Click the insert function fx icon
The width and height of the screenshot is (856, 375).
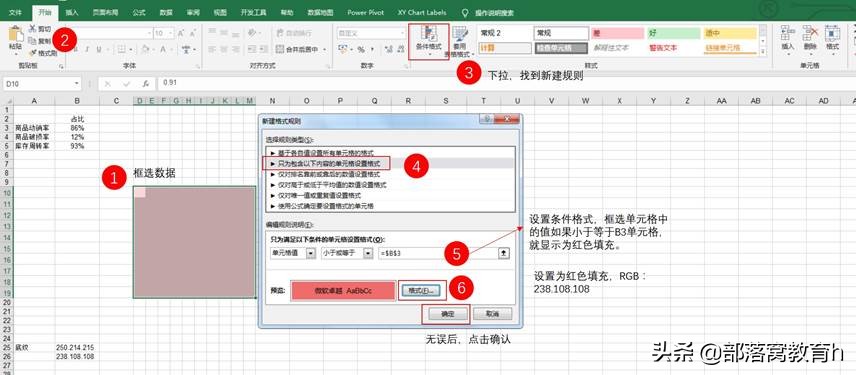pos(146,84)
